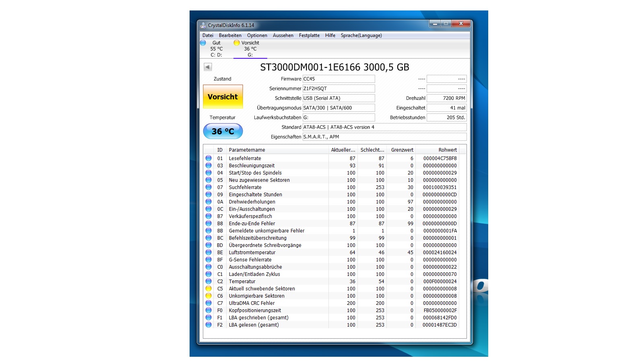
Task: Click the Schnittstelle field USB (Serial ATA)
Action: [339, 98]
